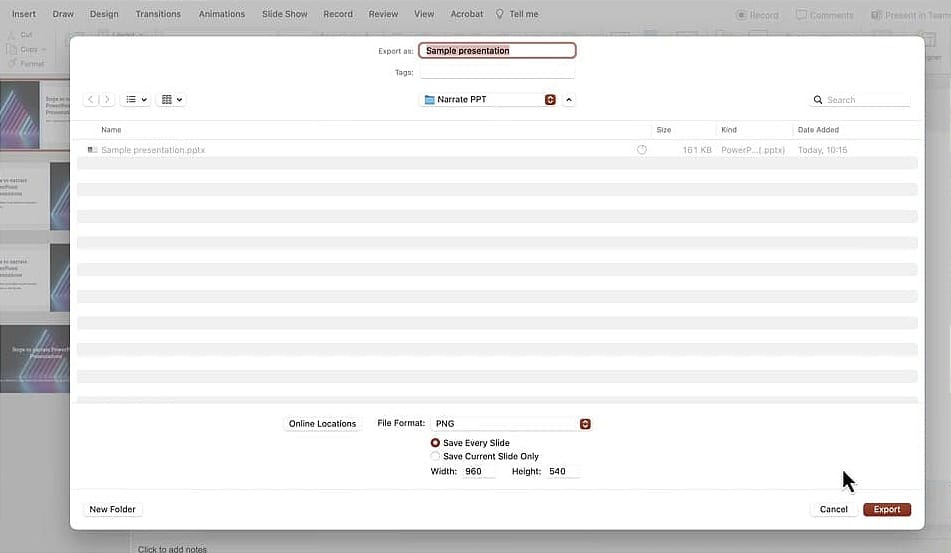Click the New Folder button
Screen dimensions: 951x553
(x=112, y=509)
